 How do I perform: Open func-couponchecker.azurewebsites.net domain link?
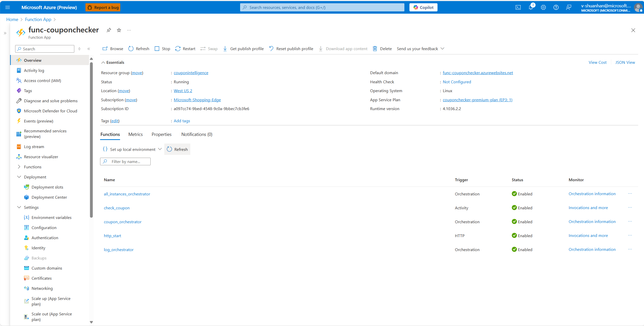coord(478,73)
